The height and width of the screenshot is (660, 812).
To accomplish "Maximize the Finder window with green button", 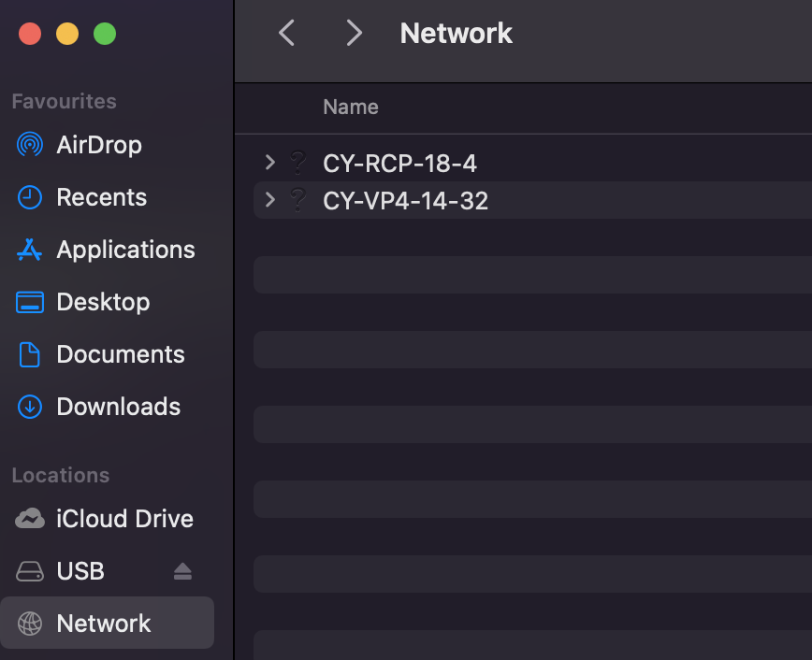I will point(105,34).
